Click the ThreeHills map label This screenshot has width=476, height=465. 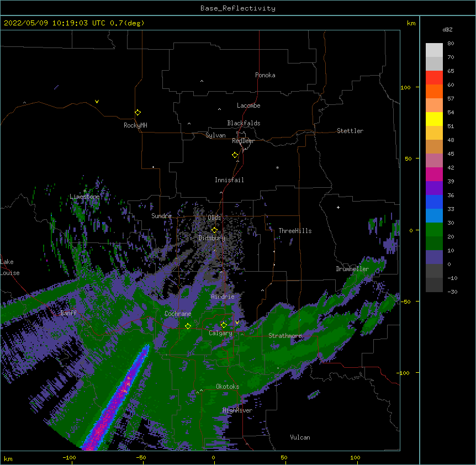[x=295, y=231]
